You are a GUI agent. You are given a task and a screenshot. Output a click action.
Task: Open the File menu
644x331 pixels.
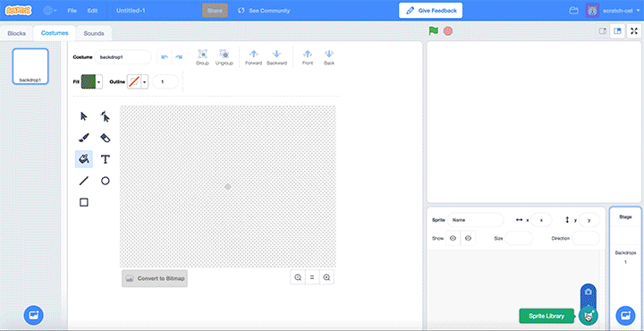[72, 11]
